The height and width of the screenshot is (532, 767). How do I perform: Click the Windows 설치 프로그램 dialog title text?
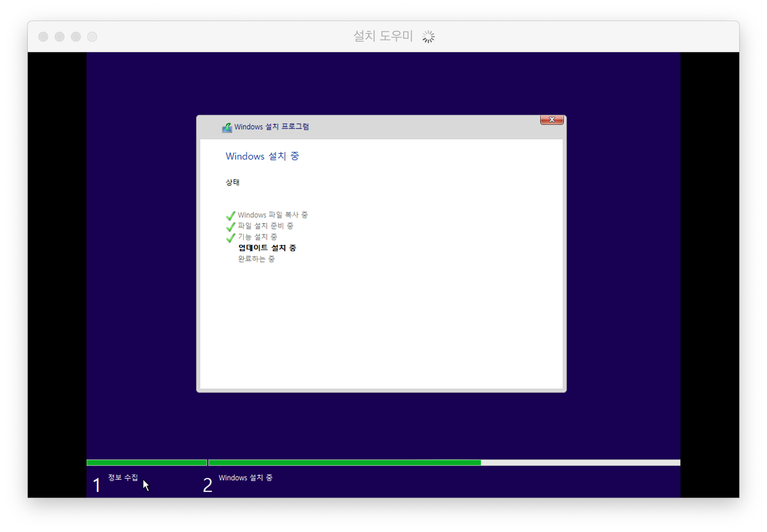tap(272, 127)
